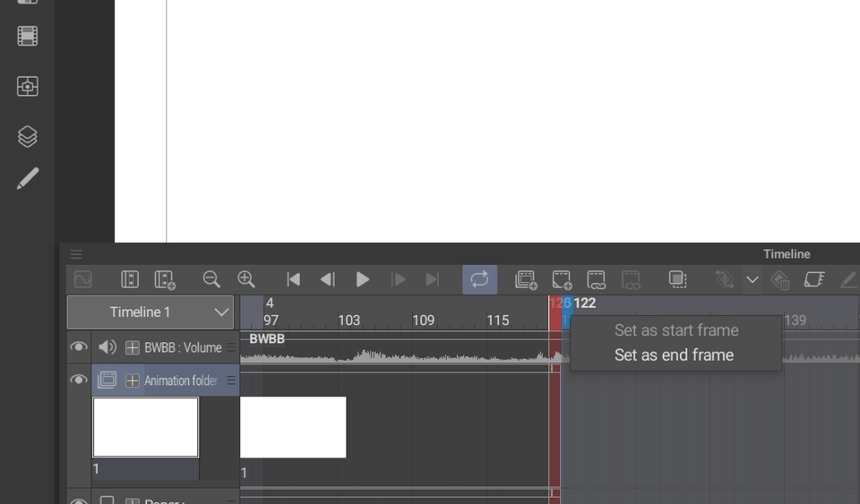Click the graph editor icon in the timeline toolbar
This screenshot has width=860, height=504.
click(82, 279)
